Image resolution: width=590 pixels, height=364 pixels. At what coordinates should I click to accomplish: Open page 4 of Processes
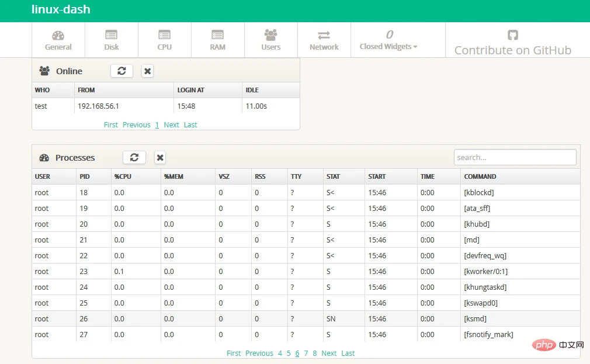(x=280, y=353)
